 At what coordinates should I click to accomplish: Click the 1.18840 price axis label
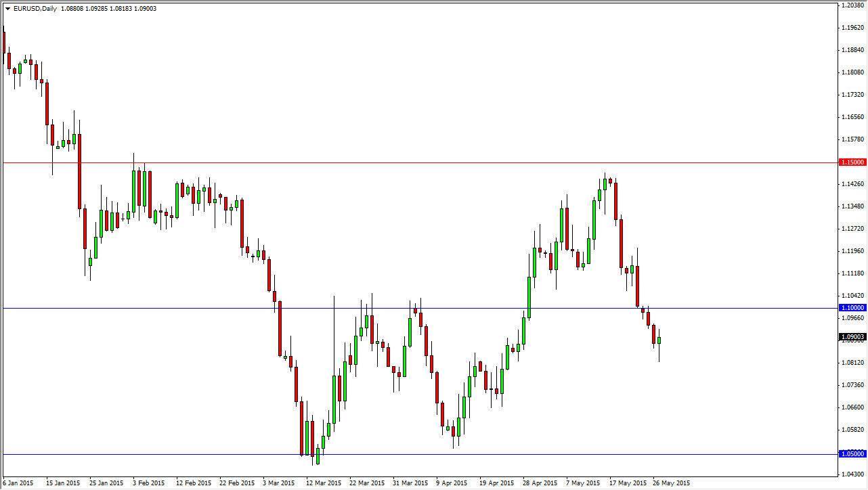pyautogui.click(x=852, y=50)
